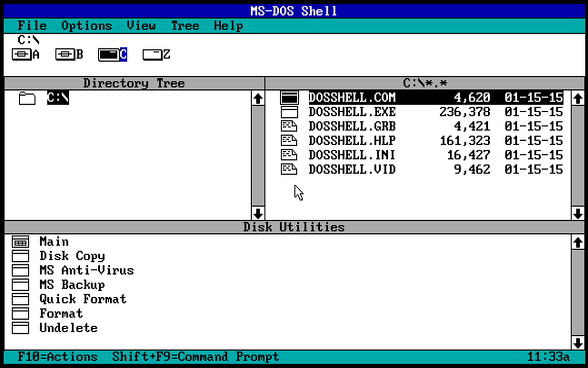Screen dimensions: 588x368
Task: Open the File menu
Action: point(32,26)
